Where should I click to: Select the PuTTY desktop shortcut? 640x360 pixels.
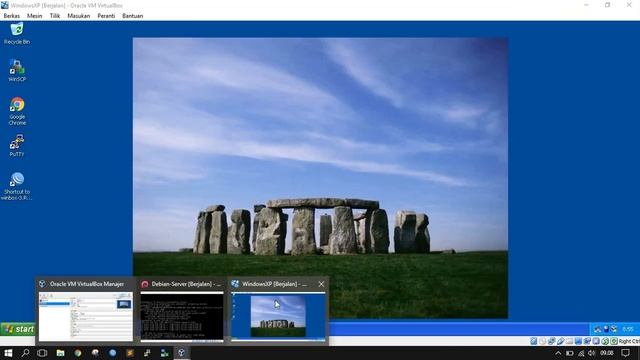click(x=17, y=145)
